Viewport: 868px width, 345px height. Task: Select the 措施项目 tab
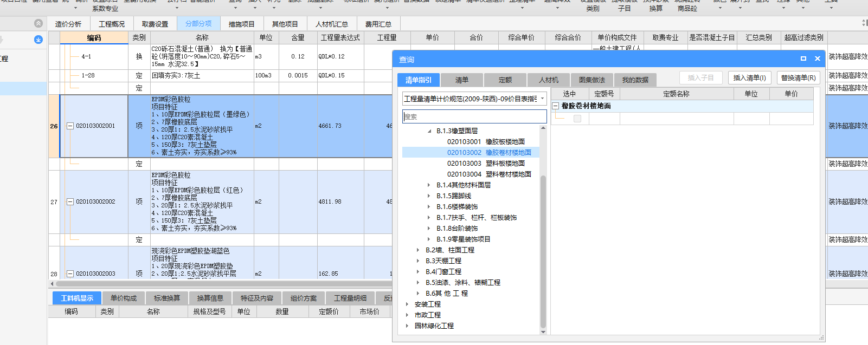242,24
